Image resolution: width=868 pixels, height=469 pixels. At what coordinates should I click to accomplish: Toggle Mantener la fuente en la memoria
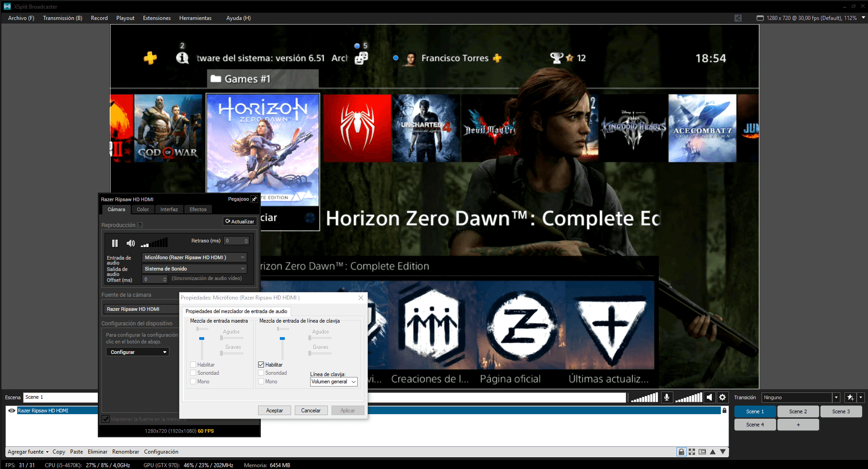(x=106, y=419)
